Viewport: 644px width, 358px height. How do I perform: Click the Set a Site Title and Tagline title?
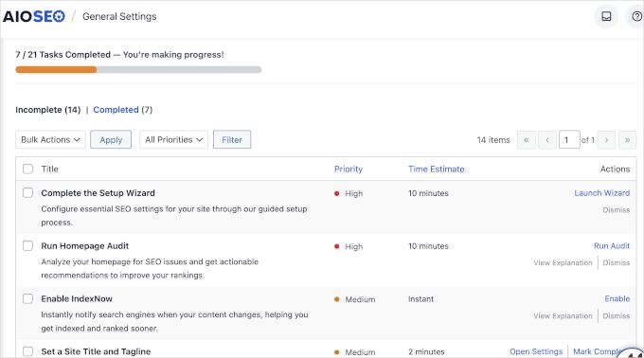pyautogui.click(x=96, y=351)
